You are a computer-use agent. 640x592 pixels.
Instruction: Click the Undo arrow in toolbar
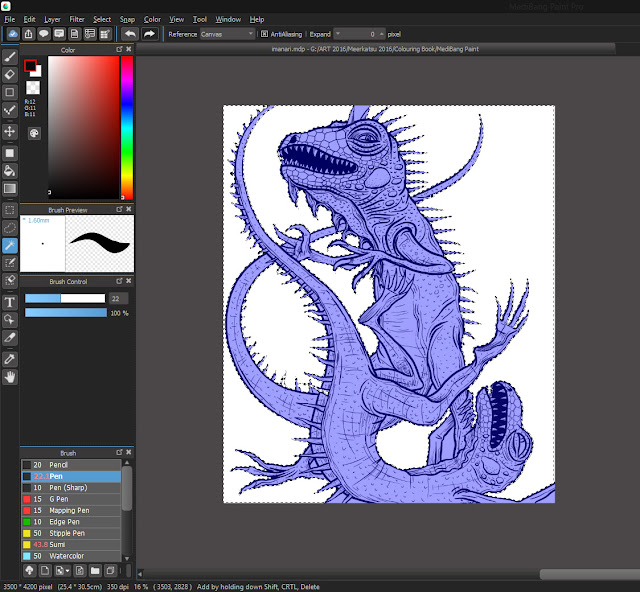pyautogui.click(x=130, y=34)
